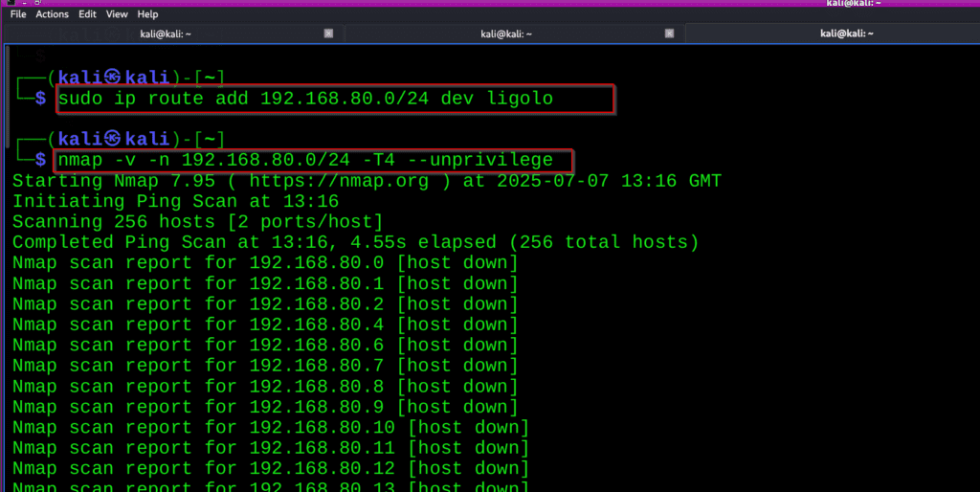The width and height of the screenshot is (980, 492).
Task: Click scan report line for 192.168.80.6
Action: coord(265,346)
